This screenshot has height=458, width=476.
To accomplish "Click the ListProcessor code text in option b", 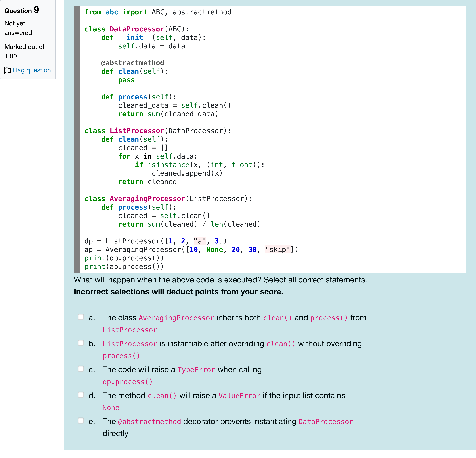I will coord(130,344).
